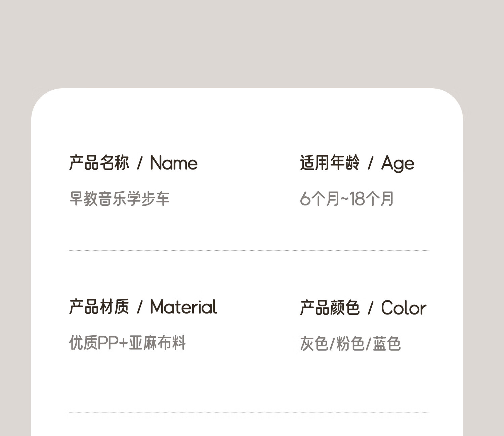This screenshot has width=504, height=436.
Task: Select the age range 6个月~18个月
Action: point(347,199)
